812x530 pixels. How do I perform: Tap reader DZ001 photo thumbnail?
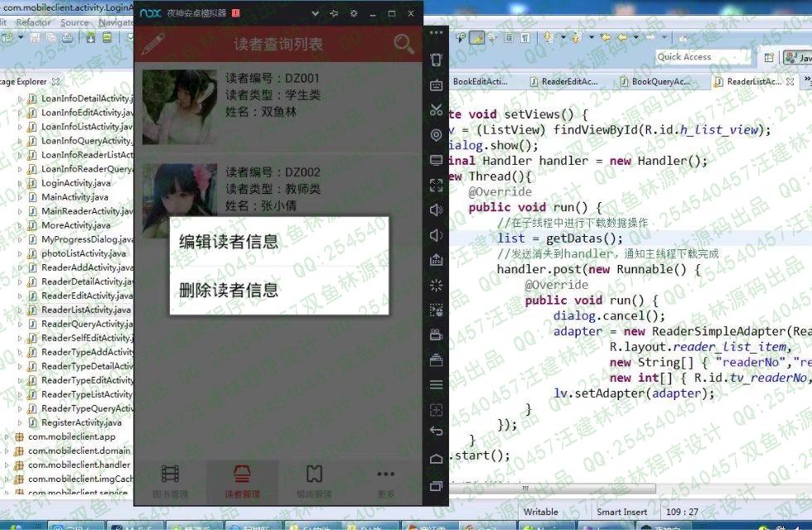pos(180,107)
